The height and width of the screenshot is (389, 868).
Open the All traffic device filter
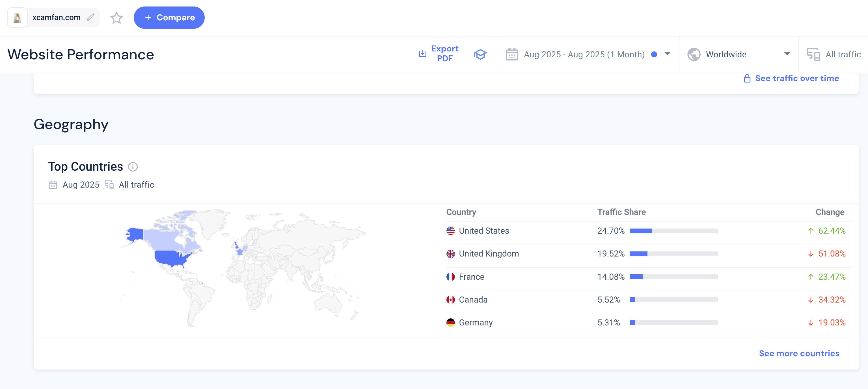[843, 54]
